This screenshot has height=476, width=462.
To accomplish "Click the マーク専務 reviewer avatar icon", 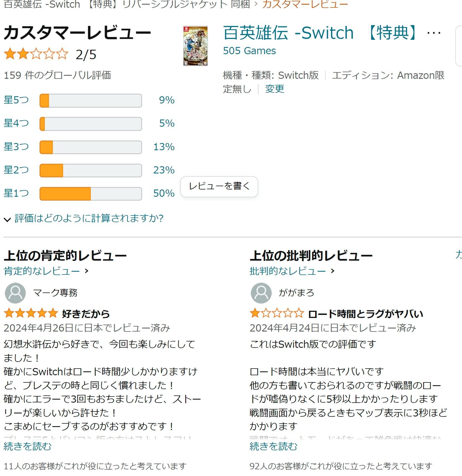I will click(15, 293).
